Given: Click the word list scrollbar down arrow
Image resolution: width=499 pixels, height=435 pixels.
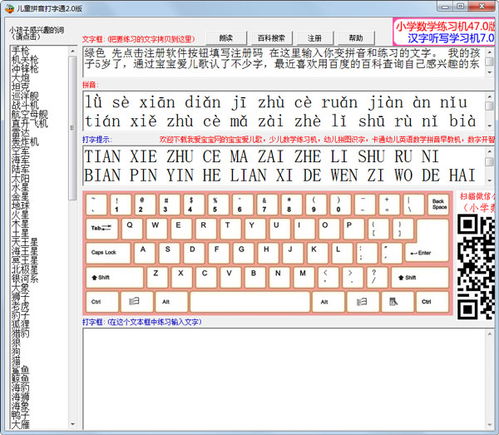Looking at the screenshot, I should pyautogui.click(x=73, y=424).
